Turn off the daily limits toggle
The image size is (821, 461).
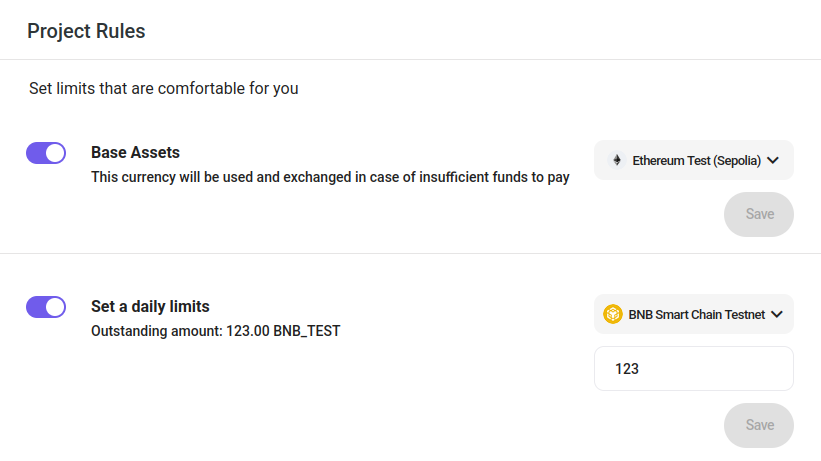46,306
